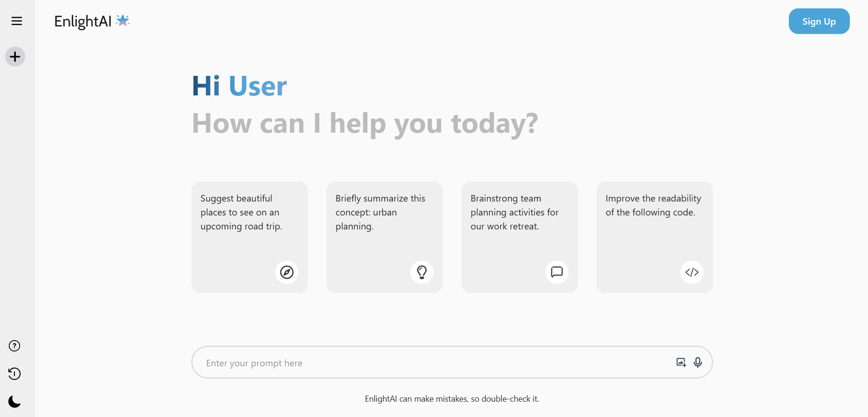Click the add image upload icon

coord(681,363)
